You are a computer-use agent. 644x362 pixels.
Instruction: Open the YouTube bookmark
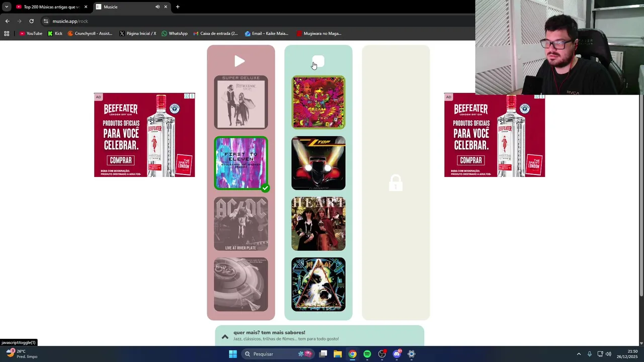pyautogui.click(x=31, y=34)
